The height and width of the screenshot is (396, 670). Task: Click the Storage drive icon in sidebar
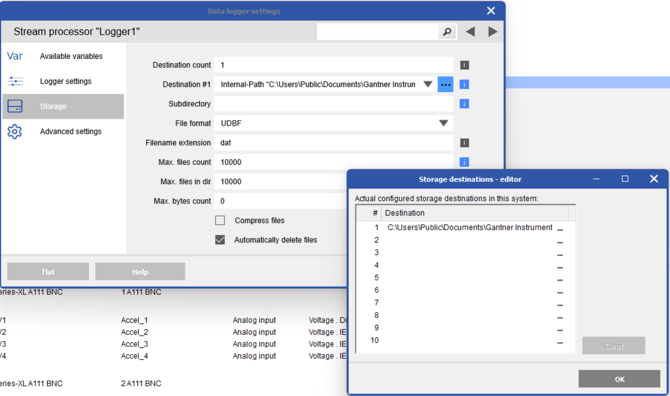pos(15,106)
